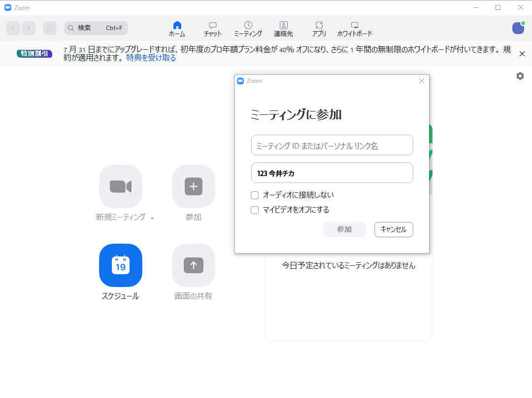Toggle マイビデオをオフにする checkbox
The height and width of the screenshot is (398, 532).
255,210
